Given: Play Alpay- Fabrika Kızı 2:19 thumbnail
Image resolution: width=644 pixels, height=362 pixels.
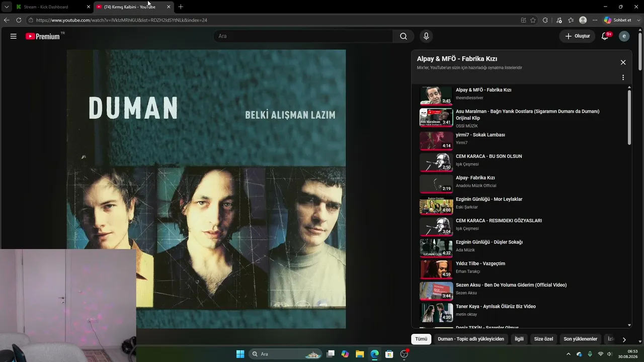Looking at the screenshot, I should (436, 184).
